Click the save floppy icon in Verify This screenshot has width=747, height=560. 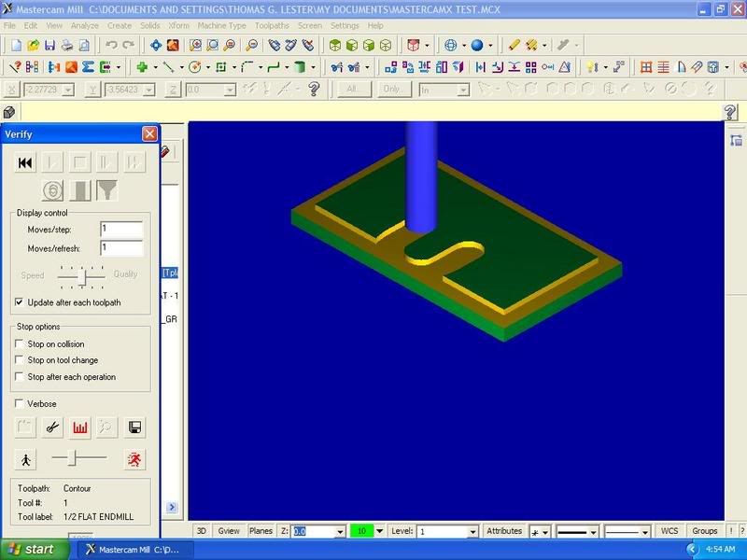coord(134,427)
